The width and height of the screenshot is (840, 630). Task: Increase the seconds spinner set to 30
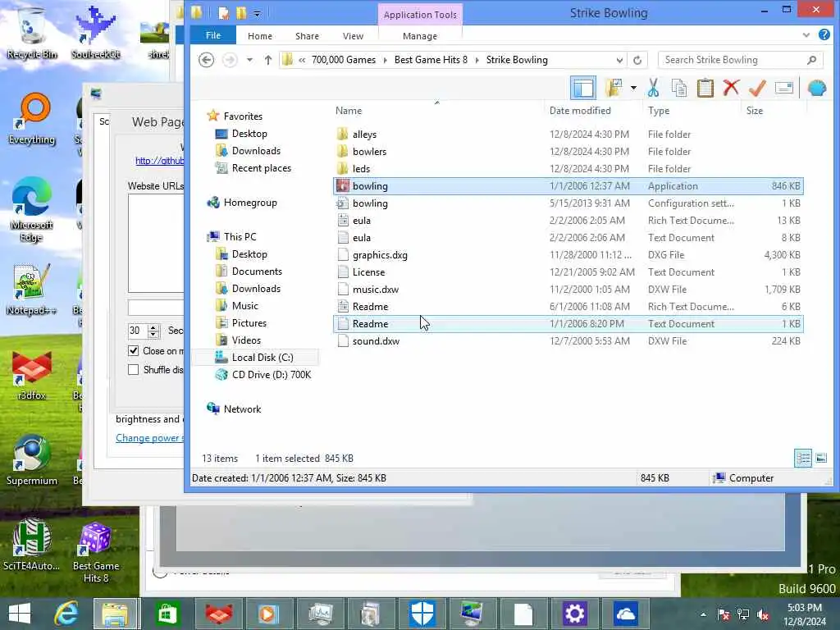click(x=153, y=327)
